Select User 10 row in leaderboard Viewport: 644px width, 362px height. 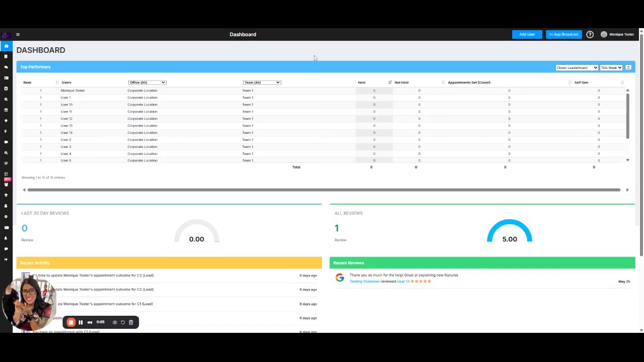coord(324,105)
